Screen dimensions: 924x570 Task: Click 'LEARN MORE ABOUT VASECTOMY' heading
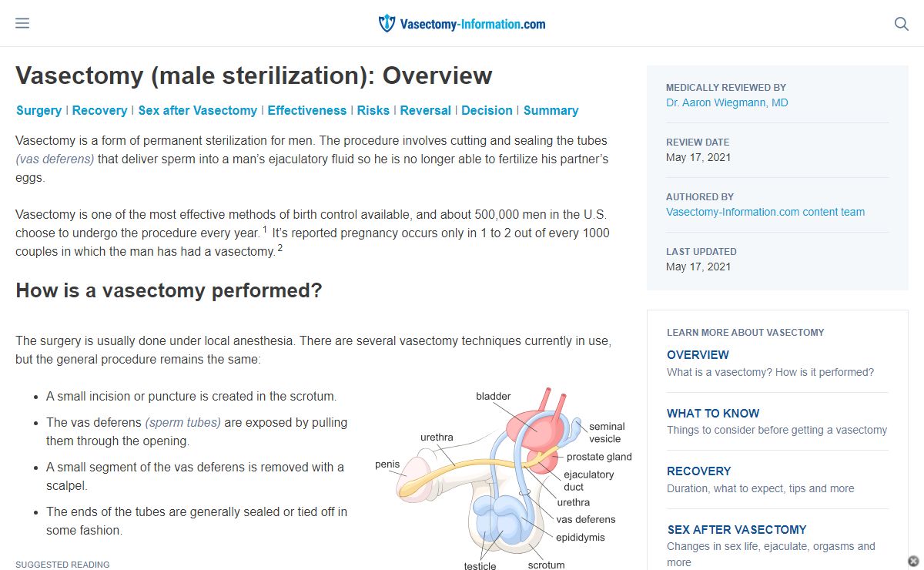pos(745,333)
